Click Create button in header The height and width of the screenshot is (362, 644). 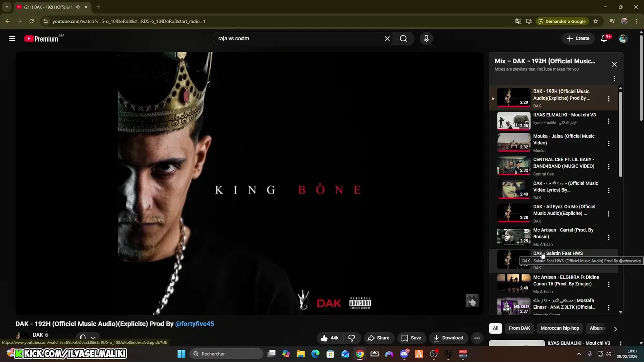[578, 38]
